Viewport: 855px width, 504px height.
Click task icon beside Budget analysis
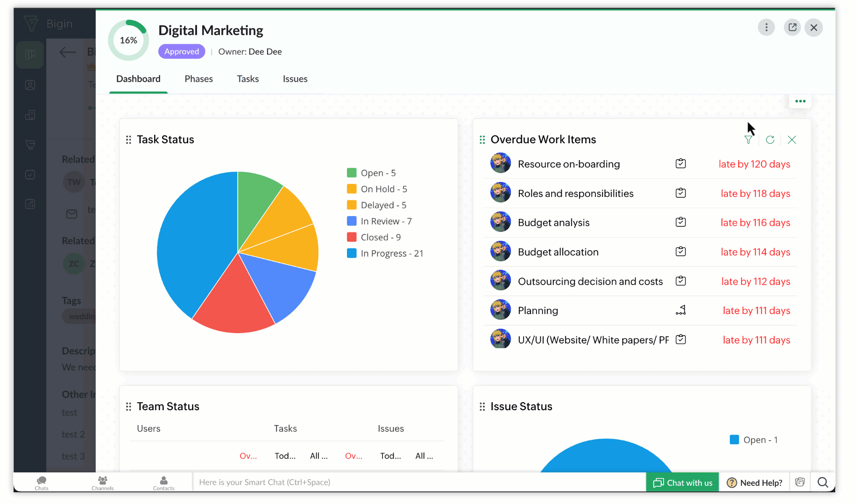pos(681,222)
